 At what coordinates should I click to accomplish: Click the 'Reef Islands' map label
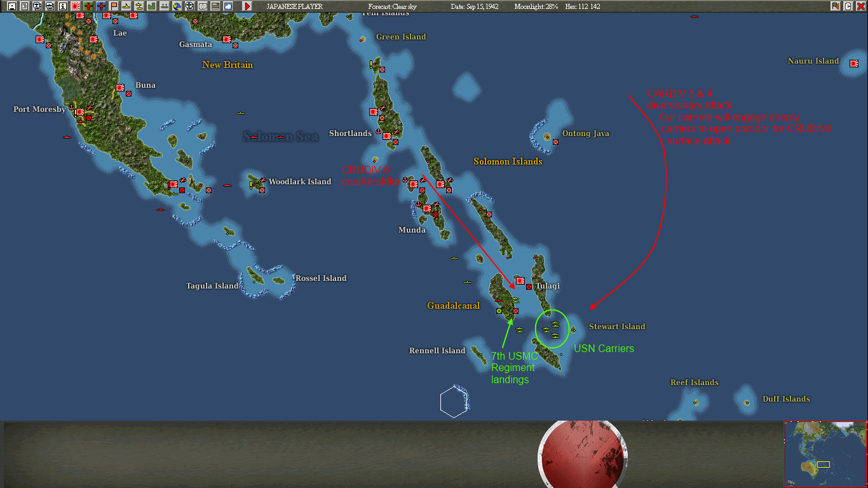(695, 383)
